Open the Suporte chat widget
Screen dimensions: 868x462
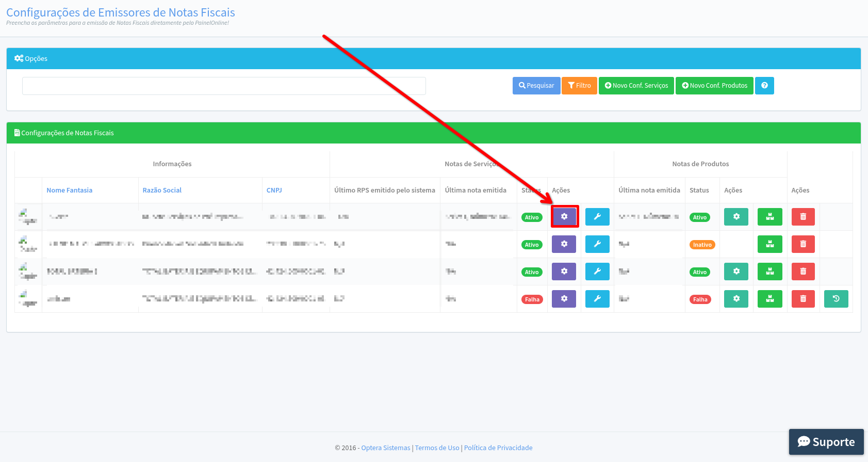[x=826, y=442]
